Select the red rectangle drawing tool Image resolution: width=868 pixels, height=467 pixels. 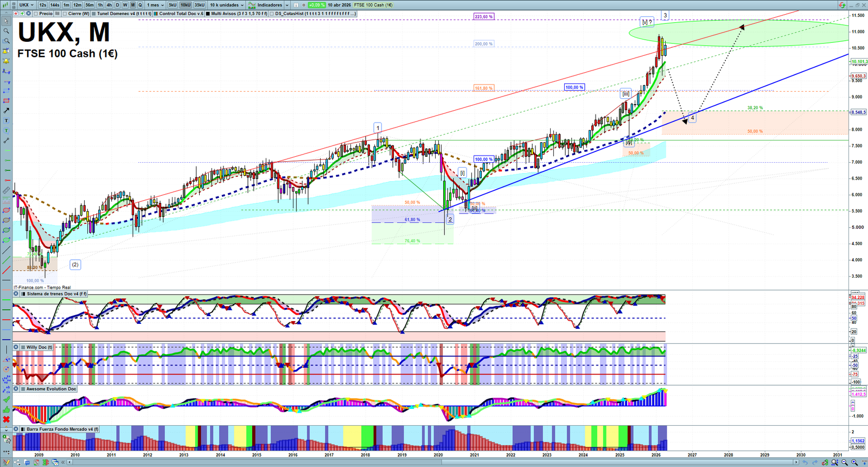pos(6,100)
